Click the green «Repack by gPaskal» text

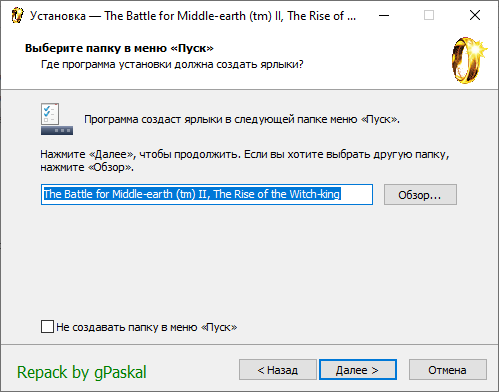pyautogui.click(x=82, y=372)
